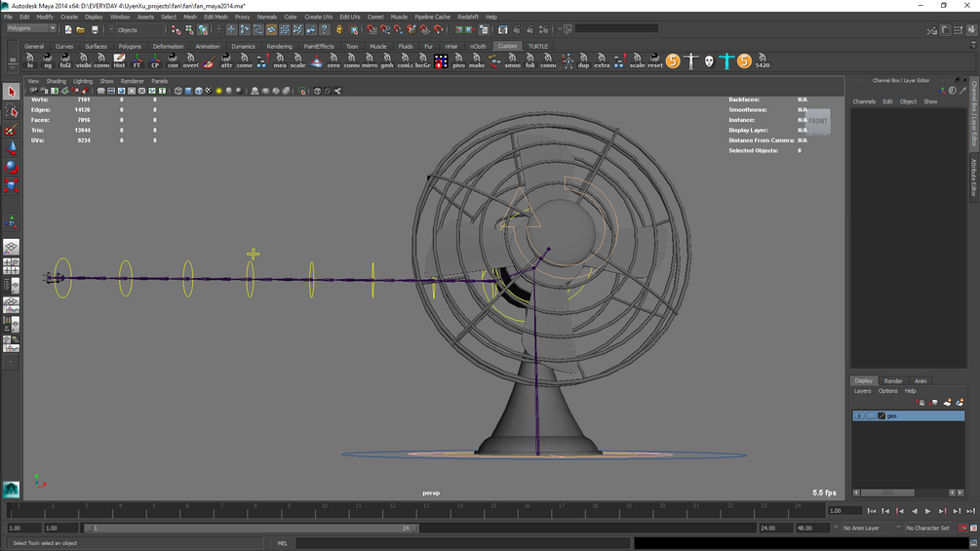Click the skull mask shelf icon

(x=709, y=60)
